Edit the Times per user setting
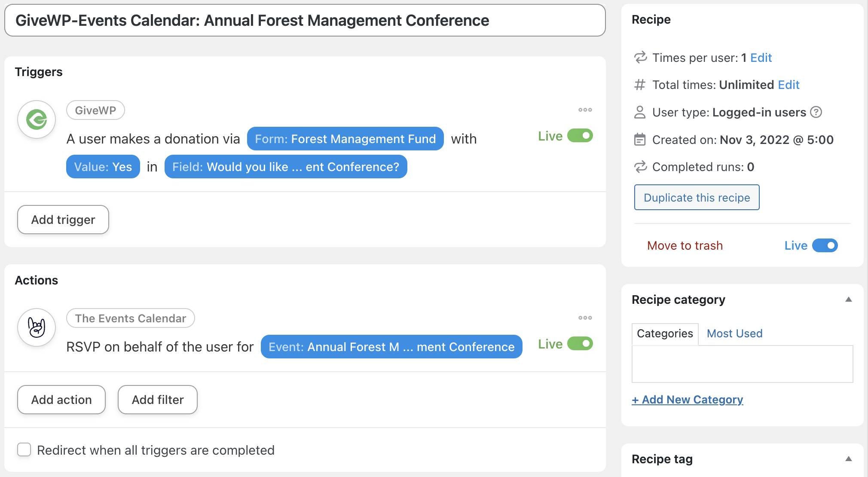The height and width of the screenshot is (477, 868). click(761, 58)
